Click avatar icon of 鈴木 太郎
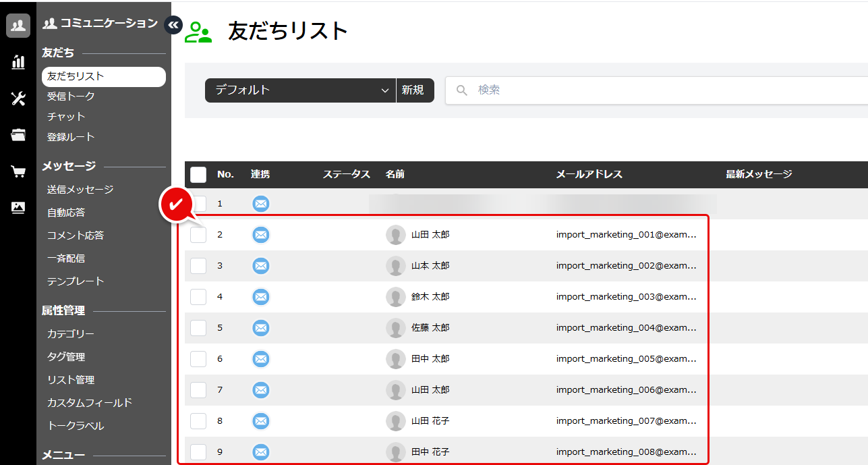Image resolution: width=868 pixels, height=465 pixels. (x=395, y=297)
